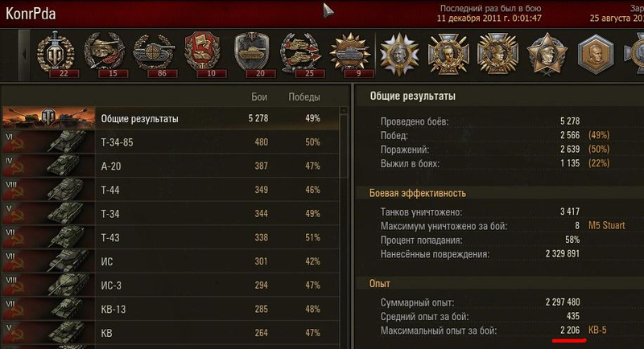Viewport: 644px width, 349px height.
Task: Open the silver star portrait medal
Action: coord(399,55)
